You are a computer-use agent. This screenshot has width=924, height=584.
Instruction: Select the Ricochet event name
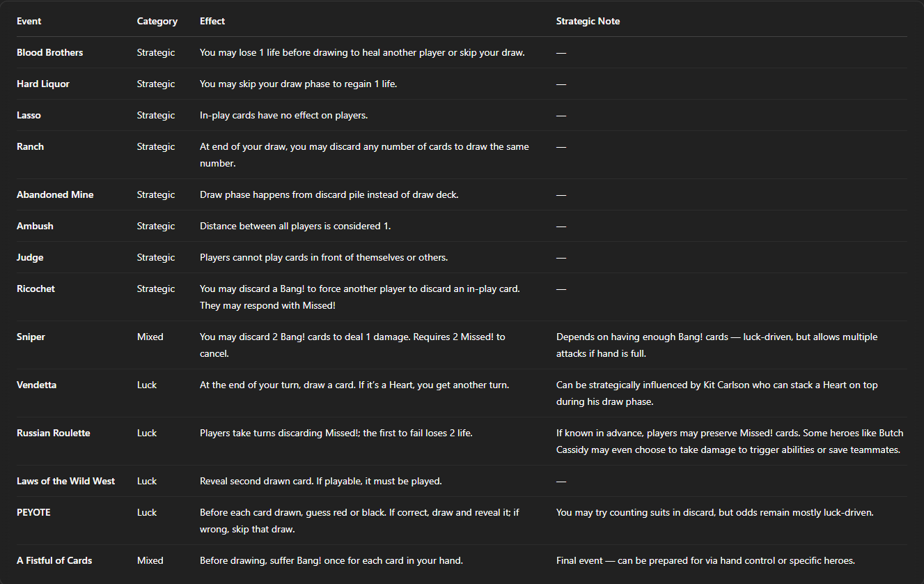(x=36, y=289)
